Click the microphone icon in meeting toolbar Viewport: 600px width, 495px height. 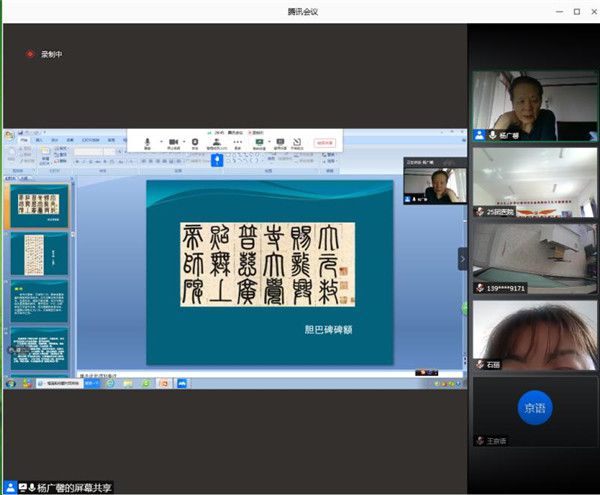point(147,142)
